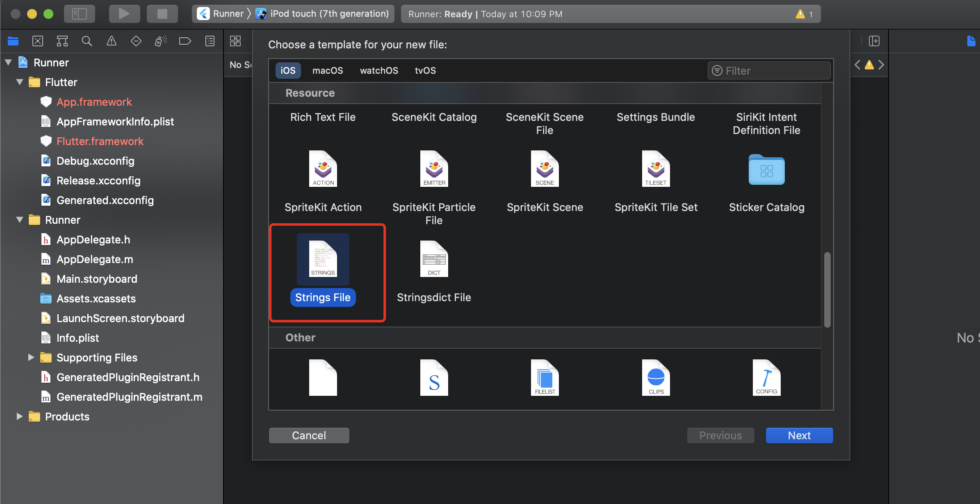Viewport: 980px width, 504px height.
Task: Open the Source Control navigator
Action: pos(38,41)
